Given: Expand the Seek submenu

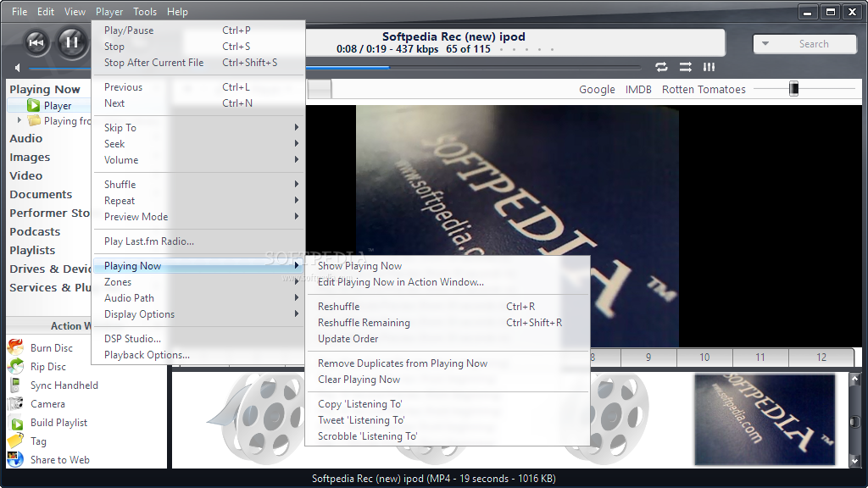Looking at the screenshot, I should (x=199, y=143).
